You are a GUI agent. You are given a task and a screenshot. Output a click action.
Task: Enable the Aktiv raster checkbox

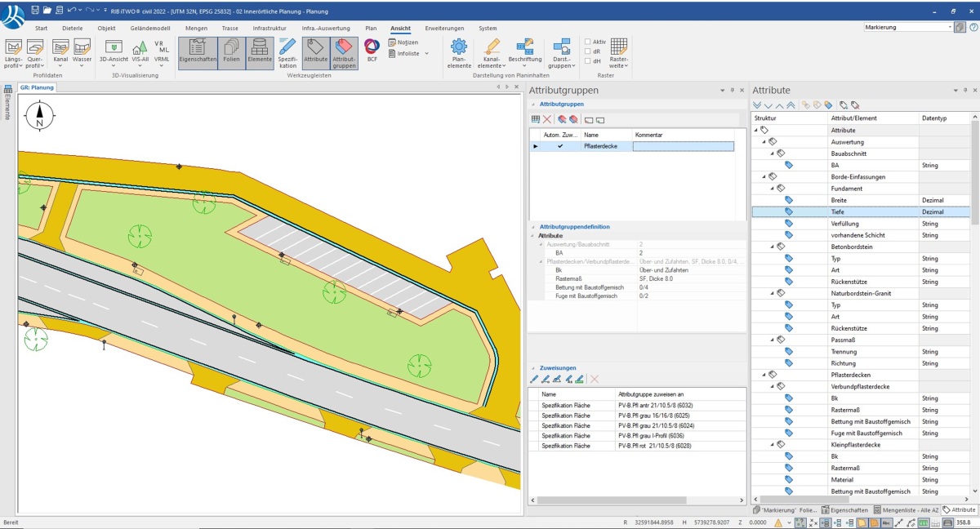(x=587, y=42)
